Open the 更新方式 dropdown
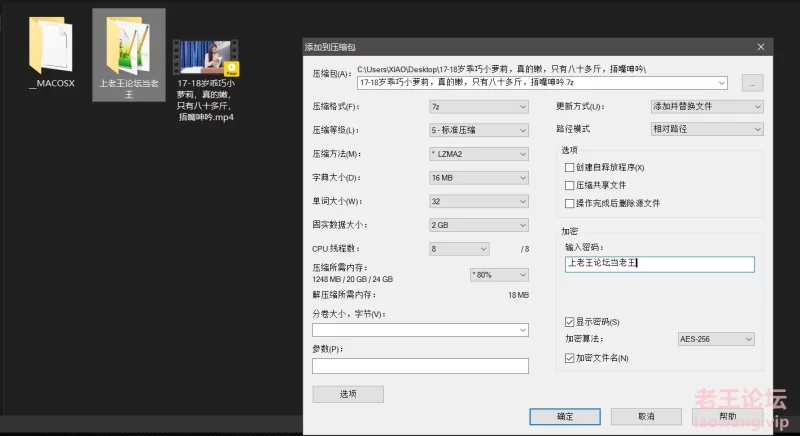The width and height of the screenshot is (800, 436). (707, 107)
